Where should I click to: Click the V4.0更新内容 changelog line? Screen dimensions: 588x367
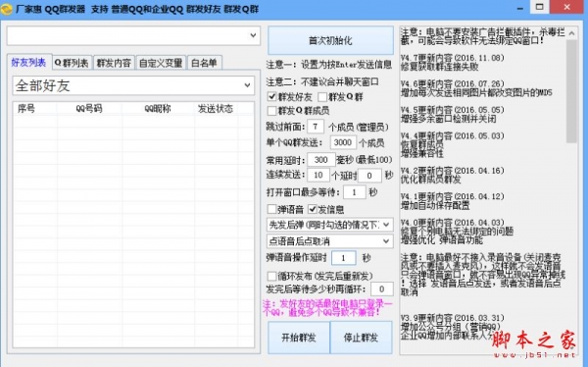[x=452, y=223]
